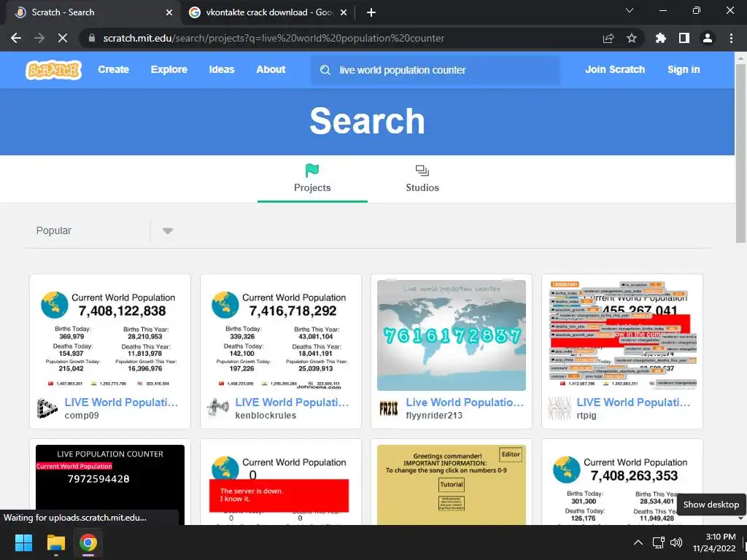Click comp09's avatar icon
The height and width of the screenshot is (560, 747).
[x=47, y=408]
